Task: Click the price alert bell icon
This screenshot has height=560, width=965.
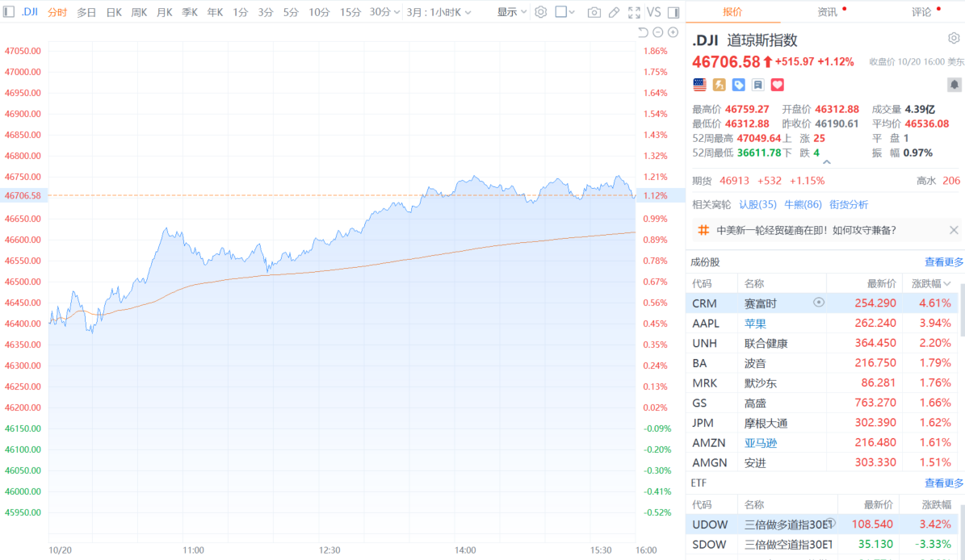Action: tap(954, 85)
